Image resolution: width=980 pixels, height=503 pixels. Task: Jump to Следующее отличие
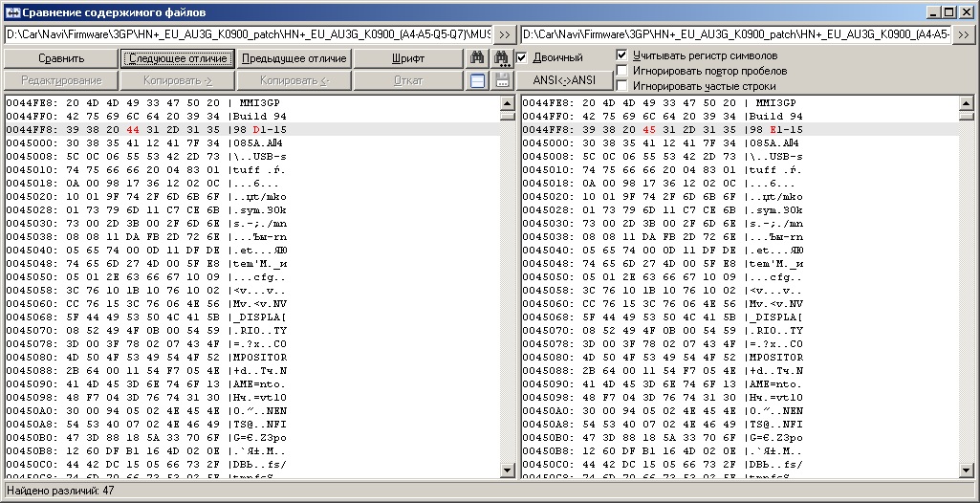click(177, 58)
